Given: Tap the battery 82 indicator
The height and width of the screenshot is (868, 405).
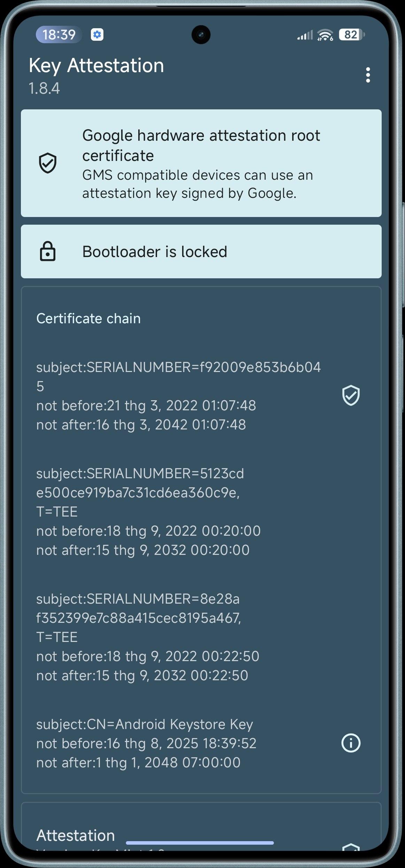Looking at the screenshot, I should tap(352, 34).
